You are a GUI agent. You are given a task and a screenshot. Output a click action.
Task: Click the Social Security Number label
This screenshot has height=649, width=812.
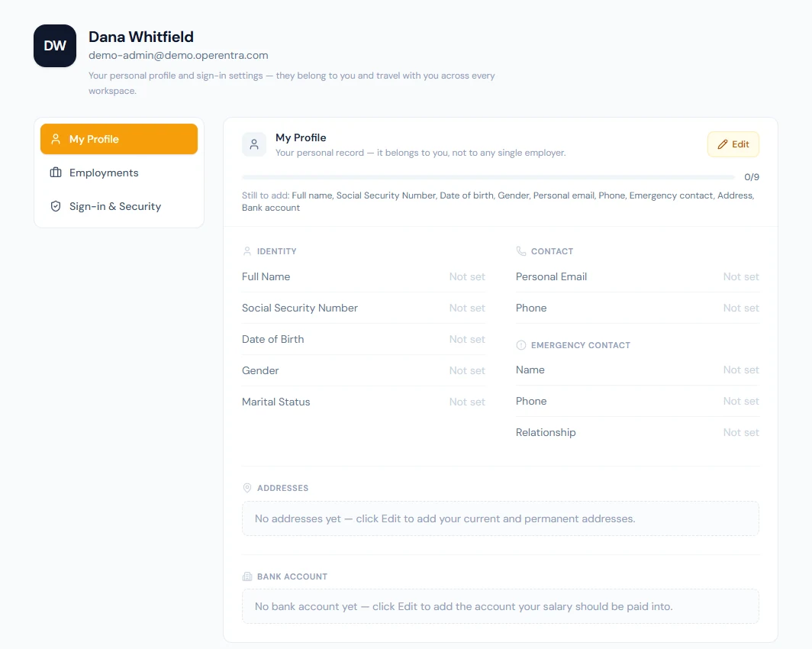(300, 308)
